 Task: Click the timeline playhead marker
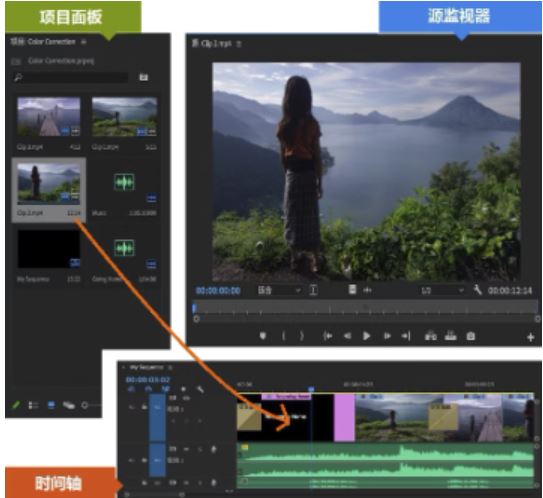(x=311, y=390)
